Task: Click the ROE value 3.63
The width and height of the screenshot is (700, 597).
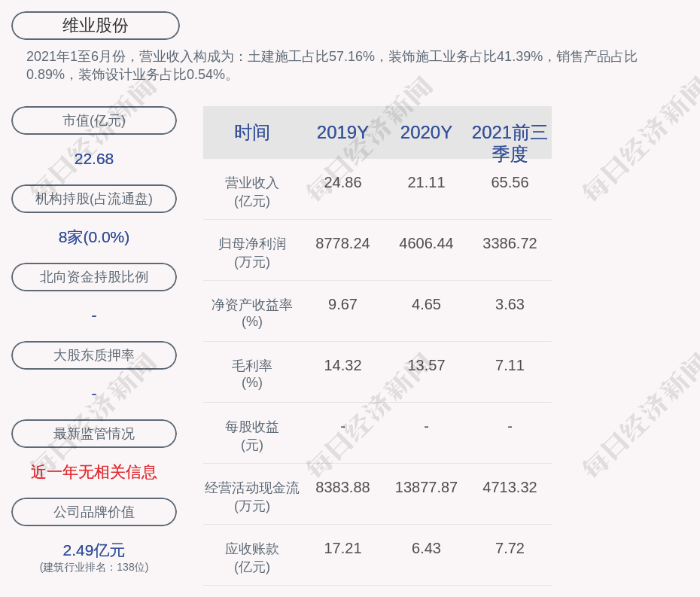Action: click(510, 305)
